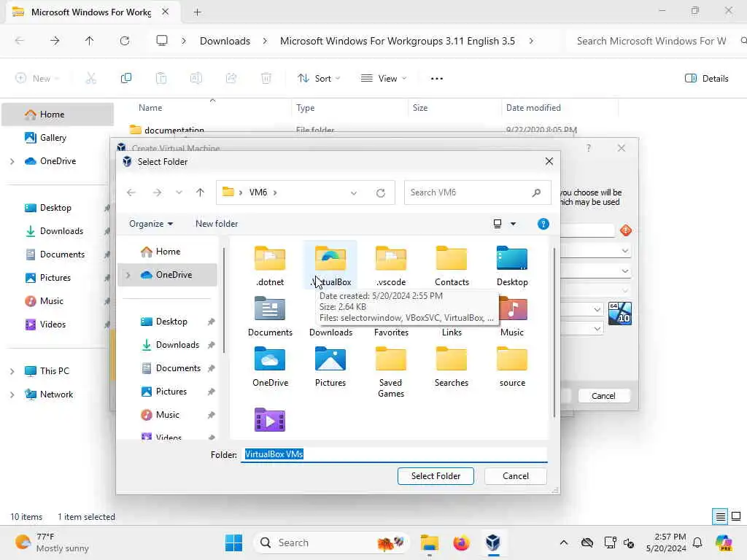
Task: Open a new File Explorer tab
Action: pos(197,12)
